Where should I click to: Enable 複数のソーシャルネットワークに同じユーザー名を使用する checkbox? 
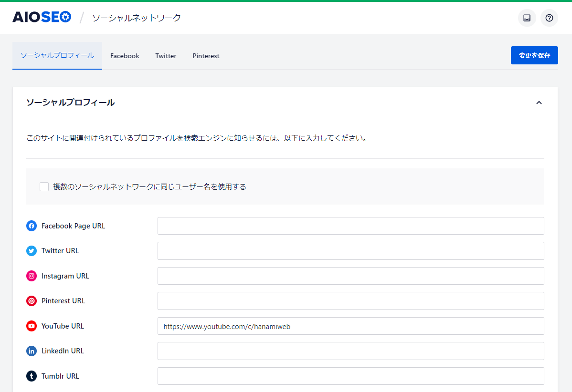44,186
